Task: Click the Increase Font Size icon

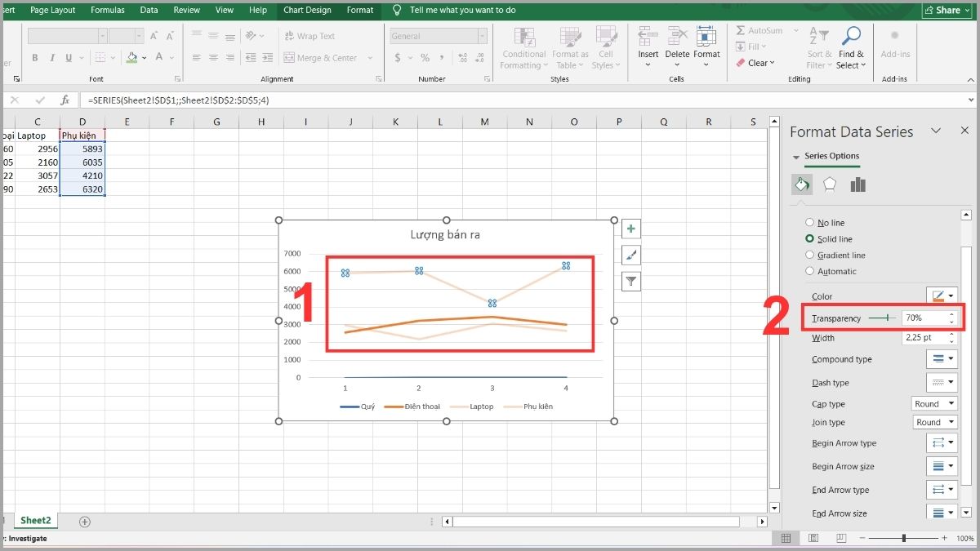Action: click(155, 36)
